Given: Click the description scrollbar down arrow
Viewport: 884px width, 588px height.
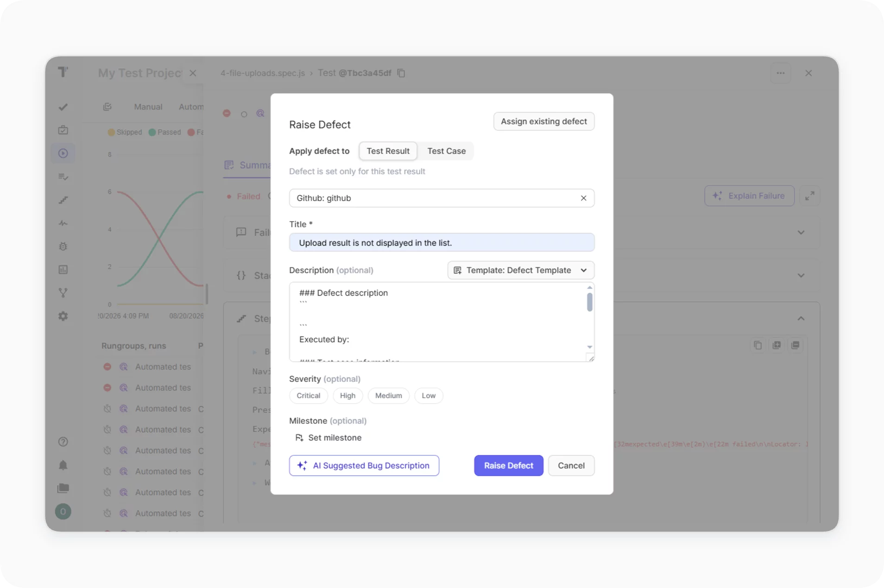Looking at the screenshot, I should [x=589, y=347].
